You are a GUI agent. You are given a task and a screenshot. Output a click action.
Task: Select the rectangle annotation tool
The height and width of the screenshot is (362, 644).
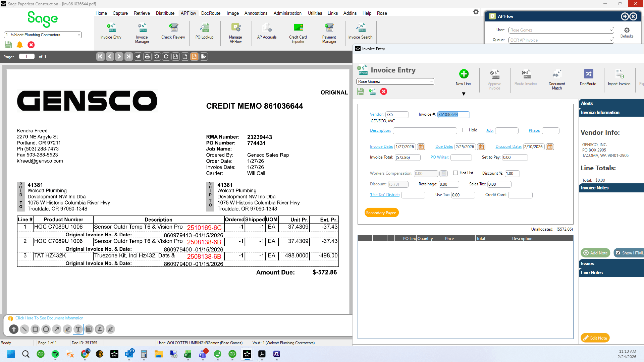(35, 329)
